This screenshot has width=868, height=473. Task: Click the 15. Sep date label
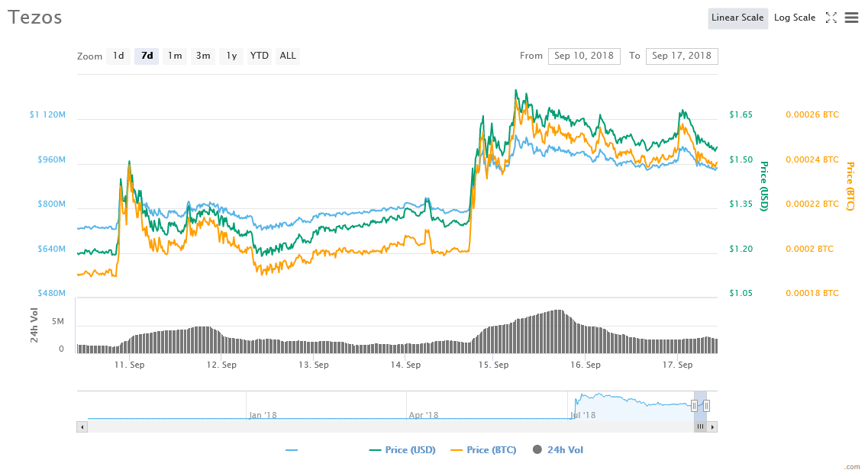493,365
